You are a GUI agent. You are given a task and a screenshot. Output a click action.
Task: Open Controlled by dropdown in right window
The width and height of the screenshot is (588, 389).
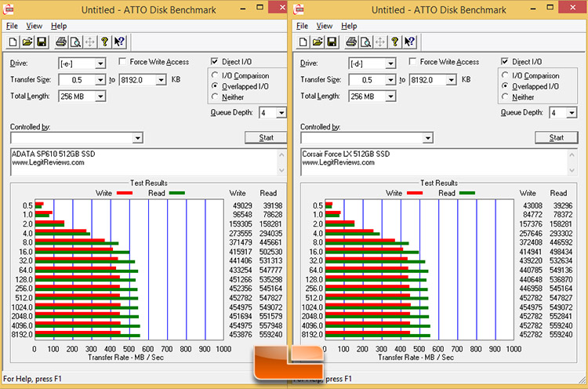[428, 138]
